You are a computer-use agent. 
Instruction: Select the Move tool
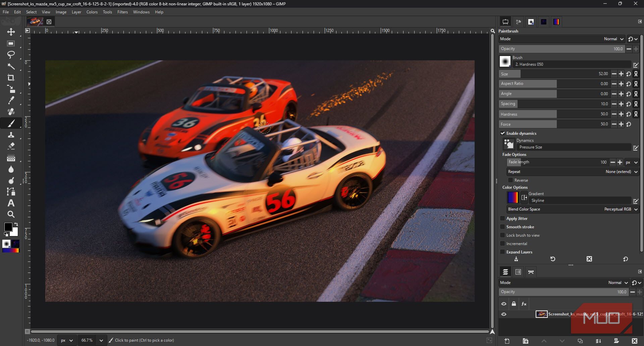(11, 32)
